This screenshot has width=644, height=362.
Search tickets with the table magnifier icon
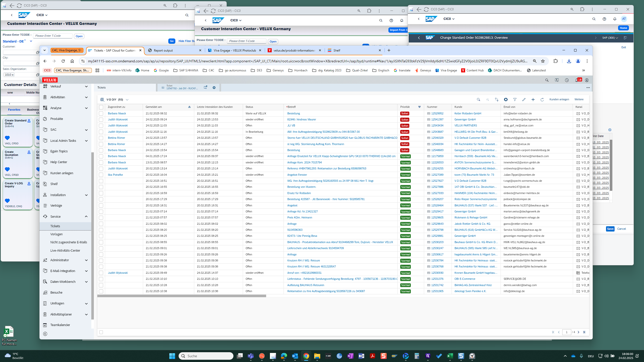pos(478,100)
